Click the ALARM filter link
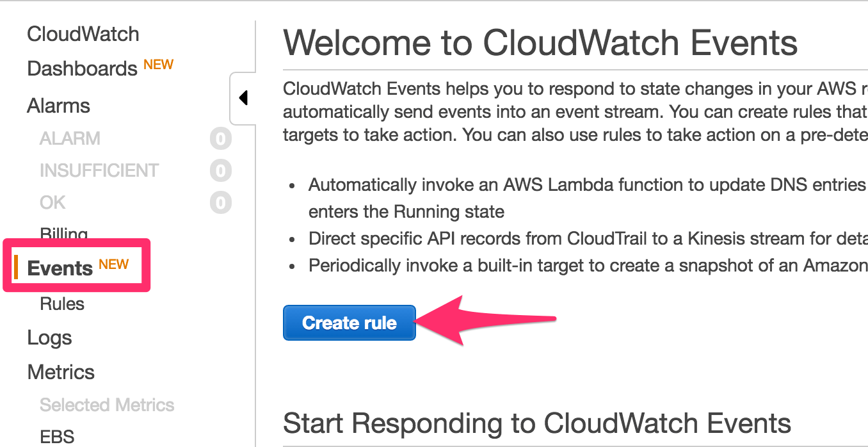Viewport: 868px width, 447px height. click(70, 138)
